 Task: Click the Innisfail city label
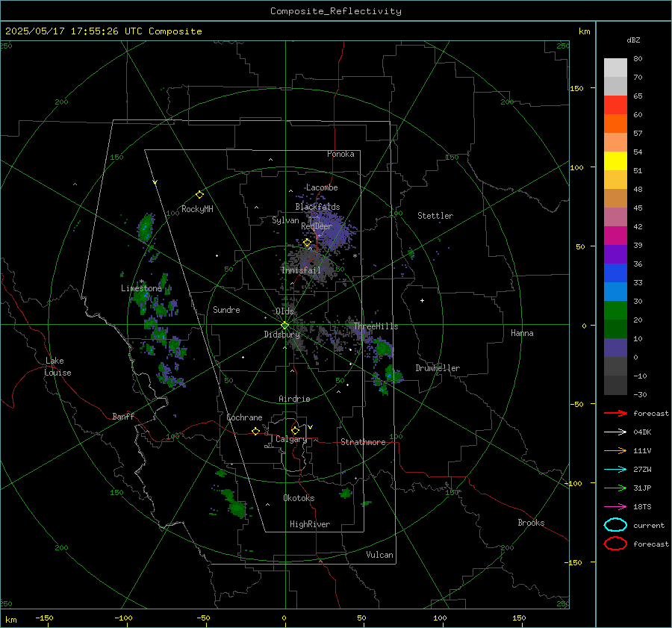click(301, 270)
